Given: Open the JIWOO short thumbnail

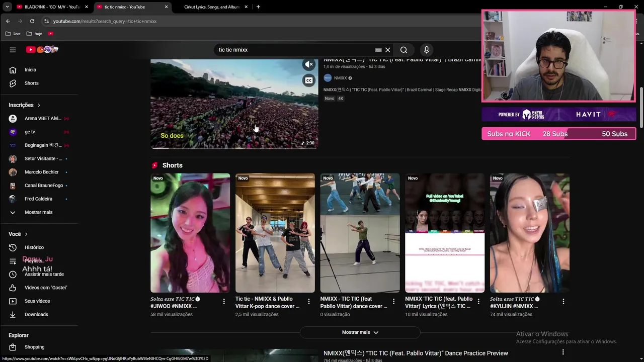Looking at the screenshot, I should point(190,233).
